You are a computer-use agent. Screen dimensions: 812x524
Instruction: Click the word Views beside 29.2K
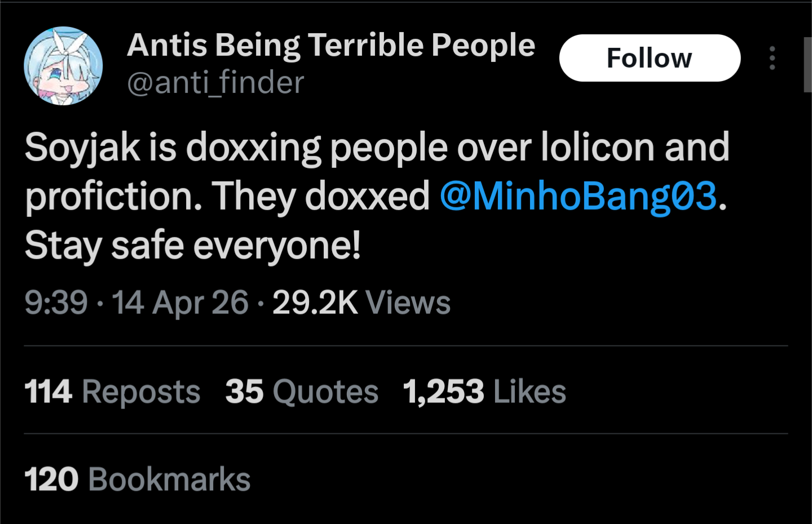pos(408,303)
